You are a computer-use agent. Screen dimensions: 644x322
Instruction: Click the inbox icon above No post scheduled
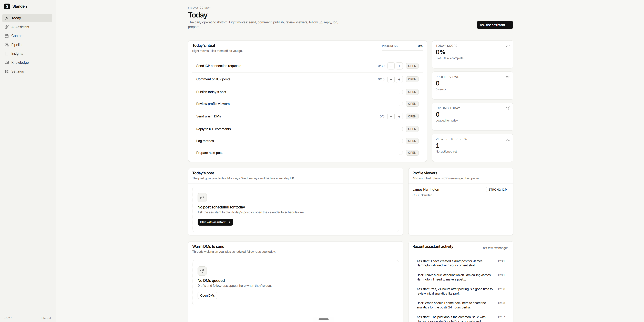202,198
